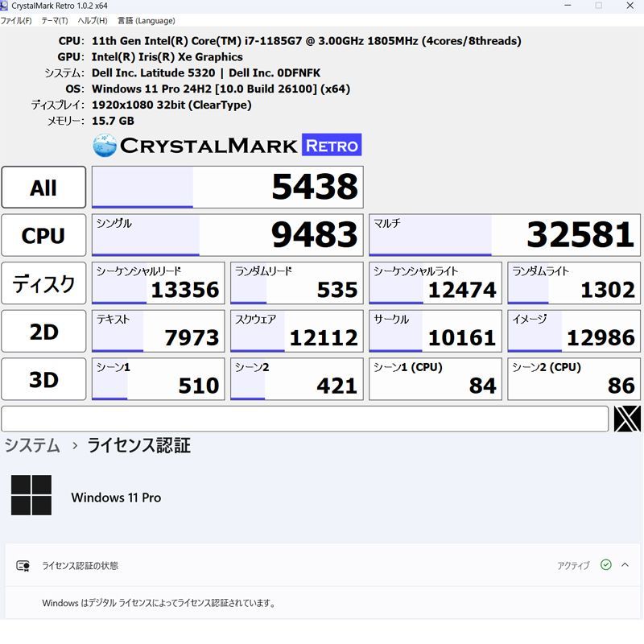This screenshot has width=644, height=644.
Task: Click the license status icon beside ライセンス認証の状態
Action: tap(21, 565)
